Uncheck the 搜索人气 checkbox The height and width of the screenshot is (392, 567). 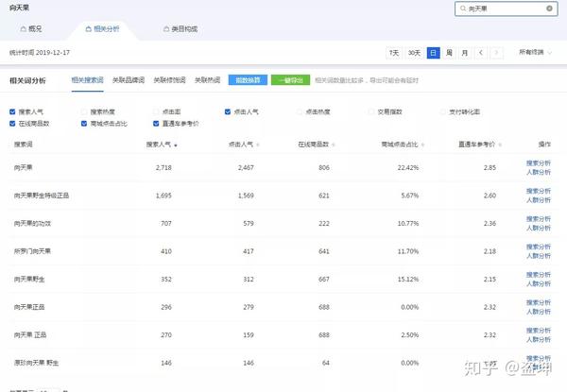[x=12, y=111]
